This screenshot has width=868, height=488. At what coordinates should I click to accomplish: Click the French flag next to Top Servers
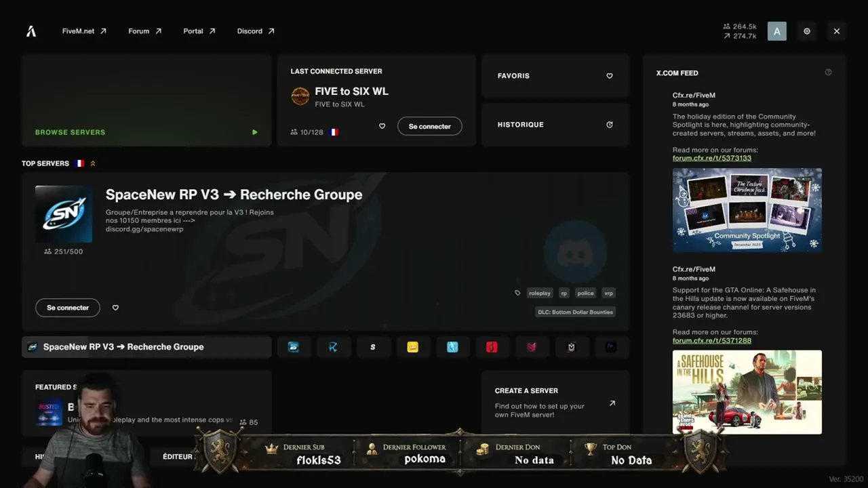(x=79, y=163)
